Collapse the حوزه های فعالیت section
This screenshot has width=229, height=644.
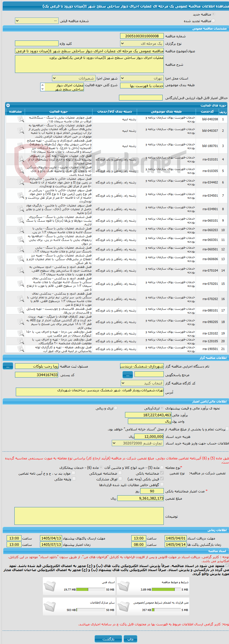(8, 105)
